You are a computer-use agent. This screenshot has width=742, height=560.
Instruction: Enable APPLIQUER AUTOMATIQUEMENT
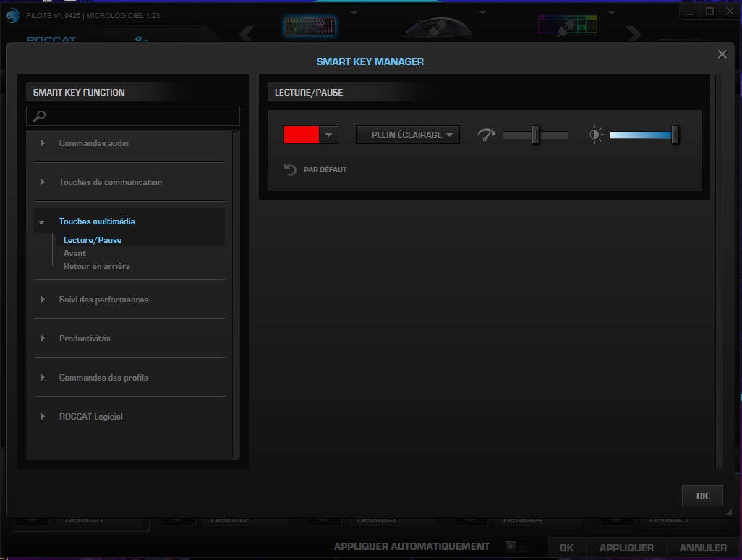[515, 548]
